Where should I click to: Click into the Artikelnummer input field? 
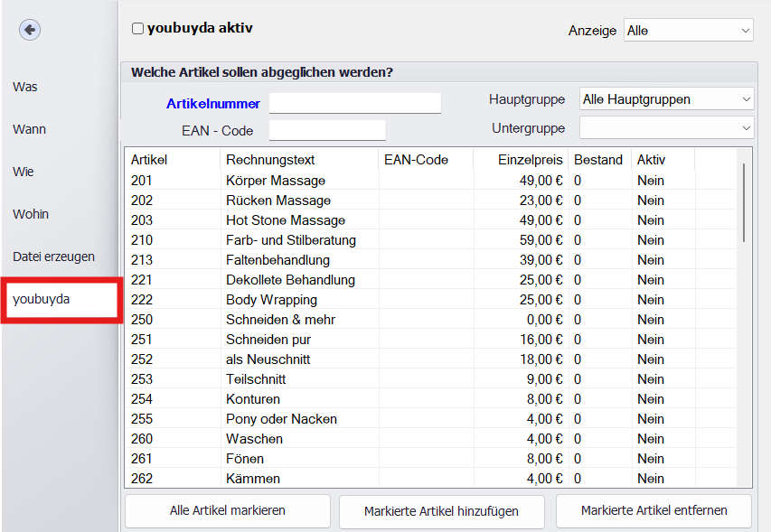(x=354, y=103)
